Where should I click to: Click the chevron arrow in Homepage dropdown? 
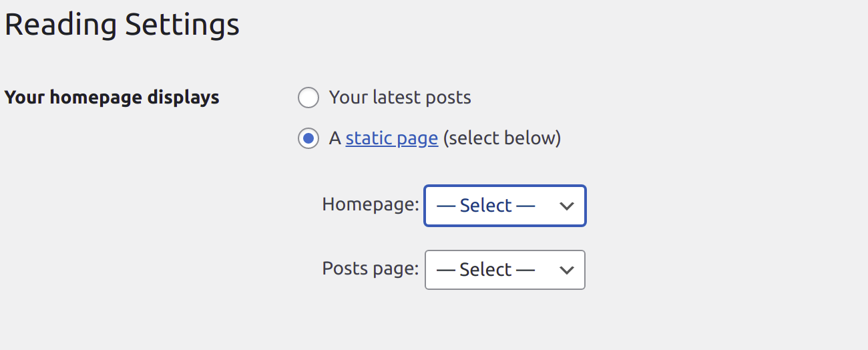tap(566, 206)
